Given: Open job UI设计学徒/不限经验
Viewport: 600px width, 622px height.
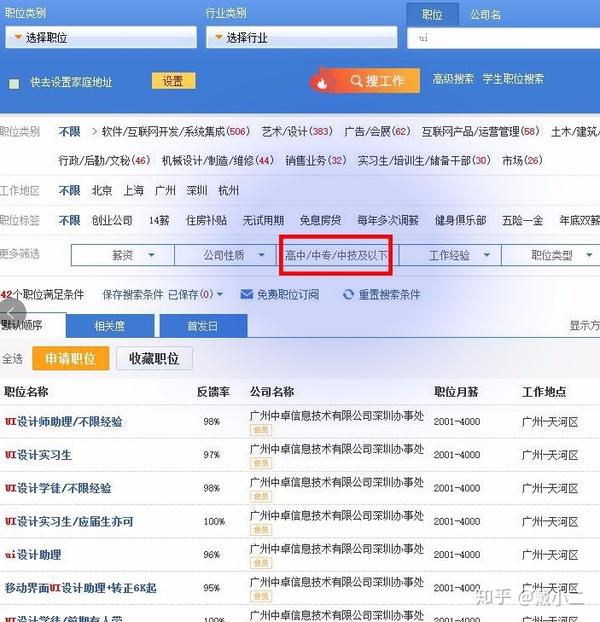Looking at the screenshot, I should point(58,488).
